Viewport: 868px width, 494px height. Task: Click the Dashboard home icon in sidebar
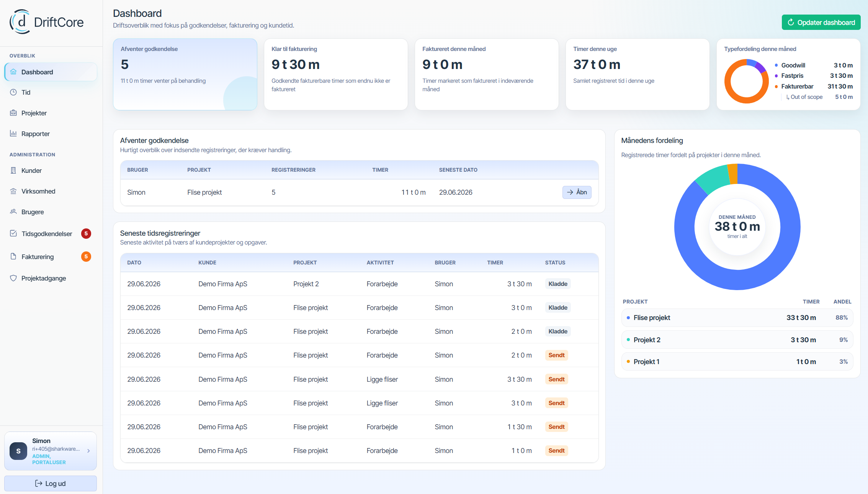point(13,72)
